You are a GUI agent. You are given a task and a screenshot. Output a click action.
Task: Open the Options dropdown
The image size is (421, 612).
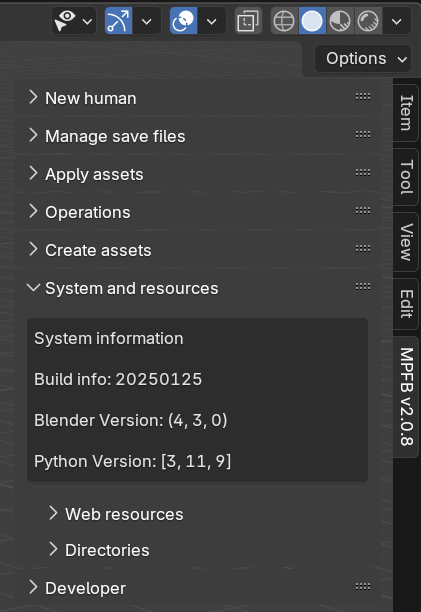[363, 59]
